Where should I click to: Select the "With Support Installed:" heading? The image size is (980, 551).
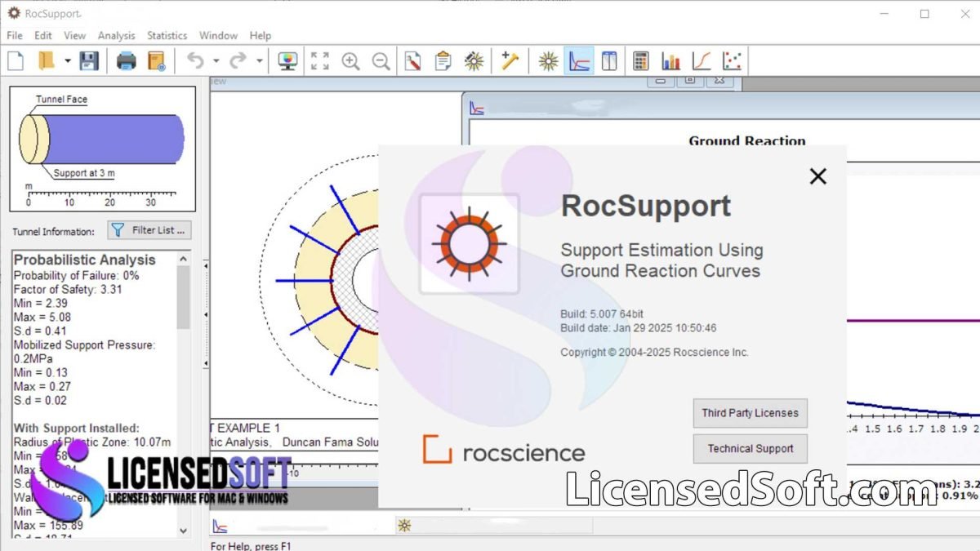77,428
